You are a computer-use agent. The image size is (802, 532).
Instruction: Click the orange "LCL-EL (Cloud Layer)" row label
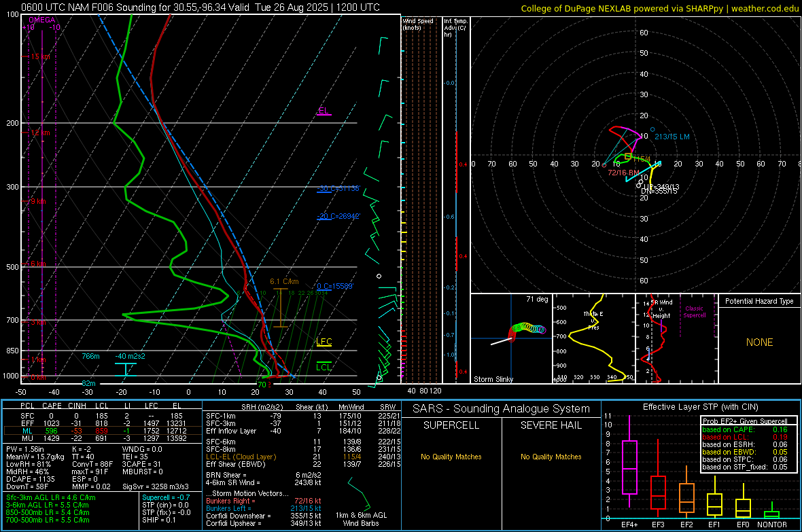click(241, 457)
